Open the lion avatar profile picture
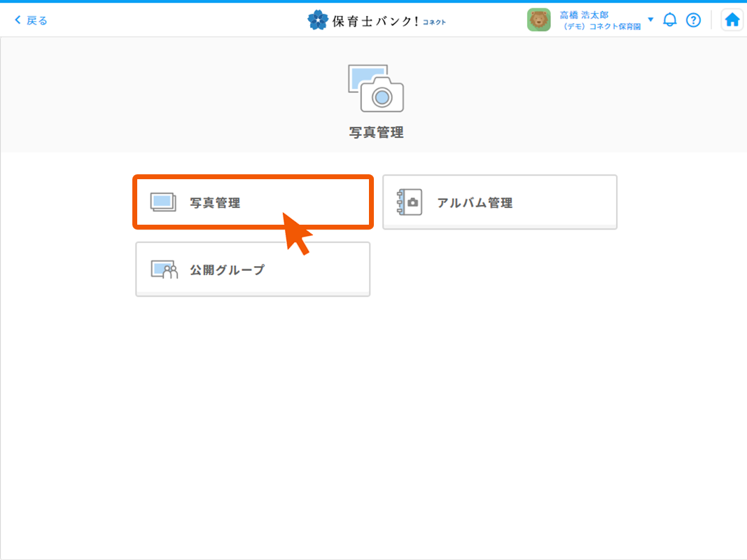The width and height of the screenshot is (747, 560). click(x=538, y=20)
